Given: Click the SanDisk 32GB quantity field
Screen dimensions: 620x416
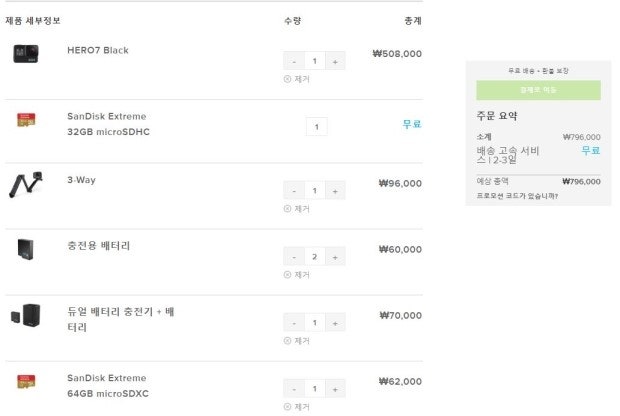Looking at the screenshot, I should [316, 127].
